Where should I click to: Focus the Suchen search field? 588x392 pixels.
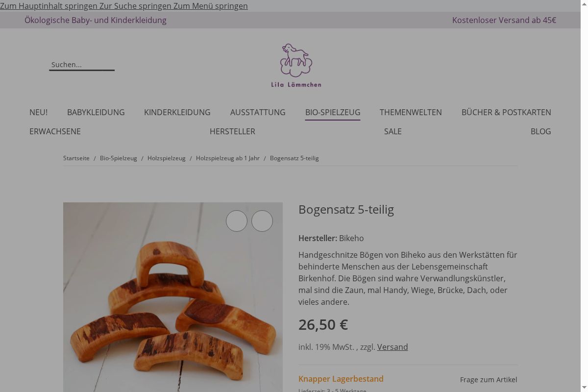click(82, 65)
